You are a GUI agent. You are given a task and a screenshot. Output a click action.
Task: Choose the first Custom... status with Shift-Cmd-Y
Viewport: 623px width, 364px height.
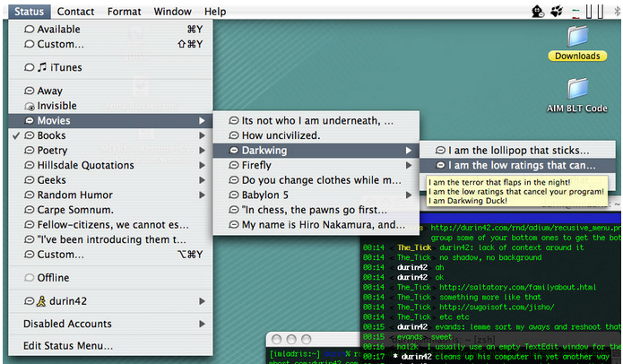coord(110,44)
